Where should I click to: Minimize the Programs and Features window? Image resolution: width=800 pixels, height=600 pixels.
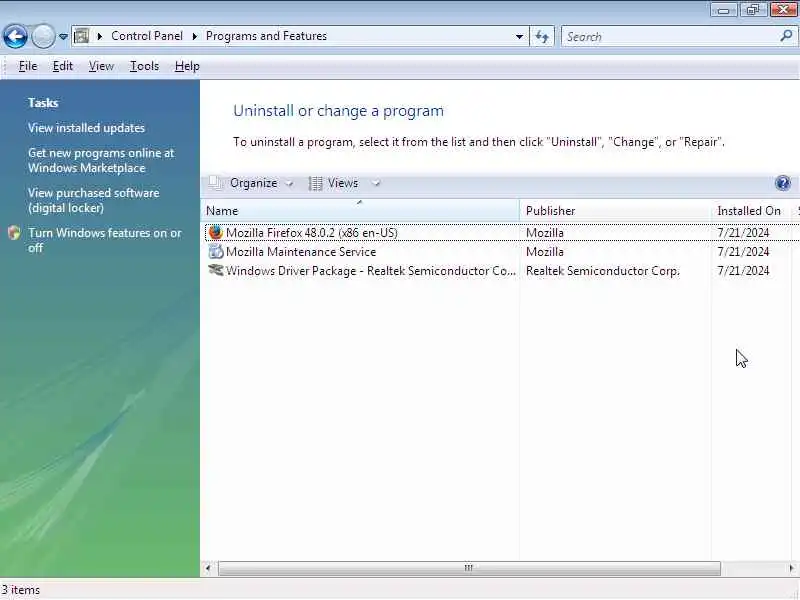(x=723, y=10)
